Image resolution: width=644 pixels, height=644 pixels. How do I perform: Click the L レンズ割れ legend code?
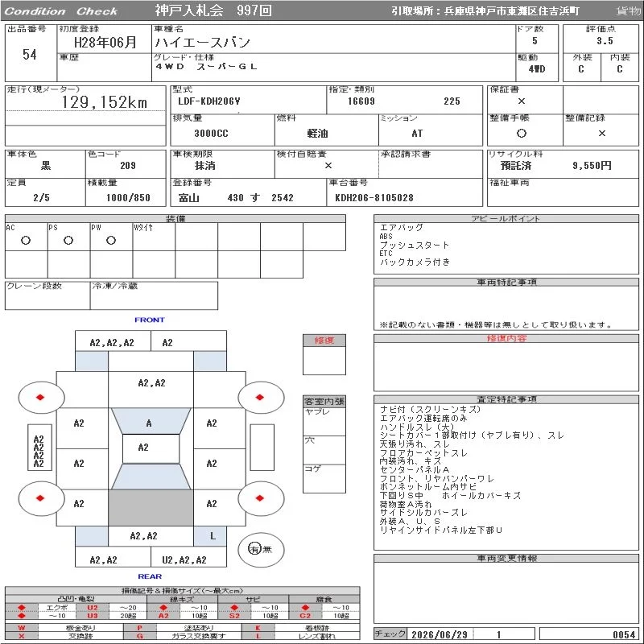click(x=258, y=636)
